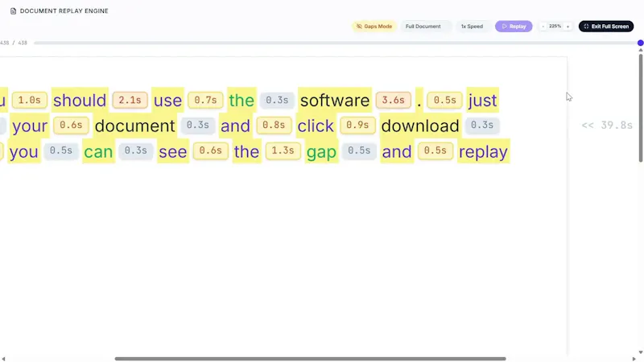The image size is (644, 362).
Task: Change the 1x Speed setting
Action: click(x=472, y=27)
